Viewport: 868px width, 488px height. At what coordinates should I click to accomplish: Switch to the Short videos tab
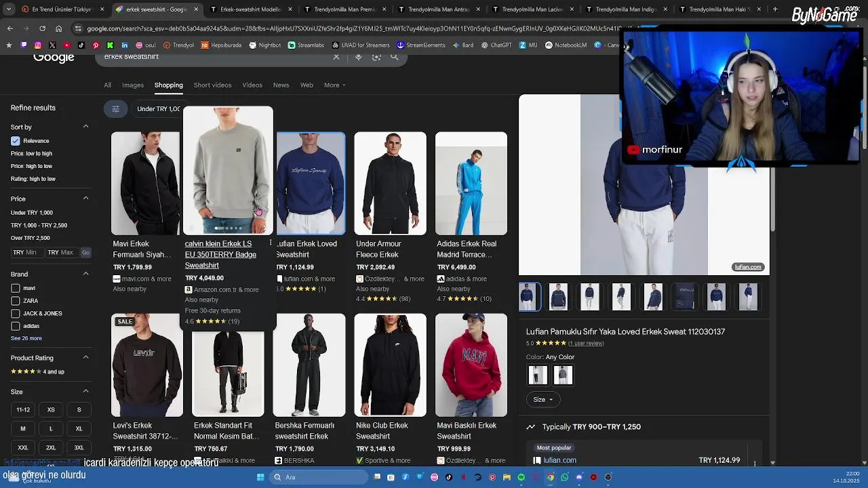(212, 85)
